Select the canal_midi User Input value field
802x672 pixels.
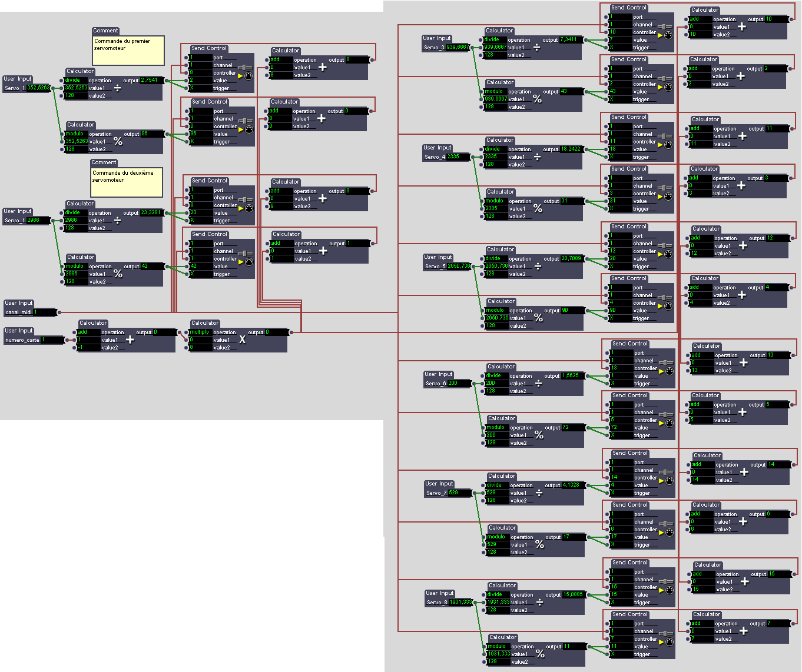(45, 312)
